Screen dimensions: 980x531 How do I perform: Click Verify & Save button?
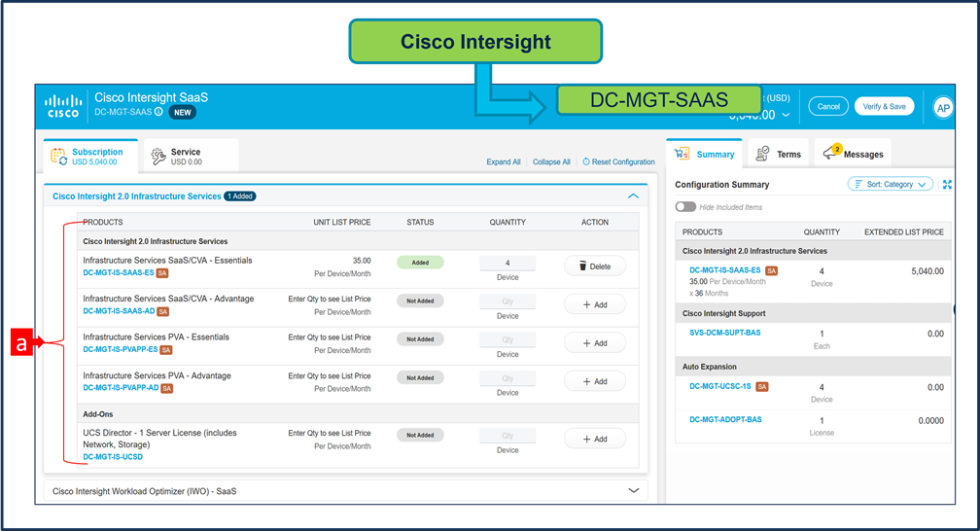(x=884, y=106)
